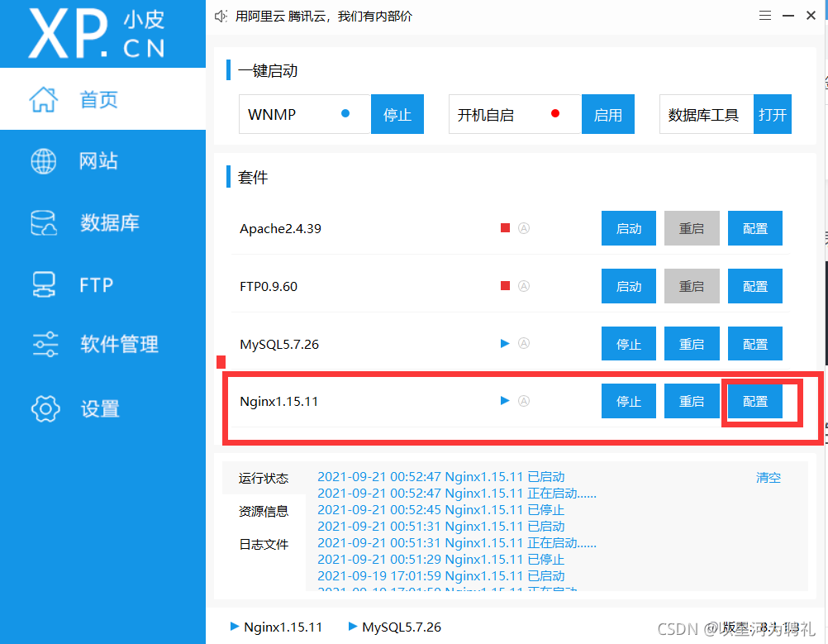
Task: Click the FTP0.9.60 service name
Action: [x=269, y=286]
